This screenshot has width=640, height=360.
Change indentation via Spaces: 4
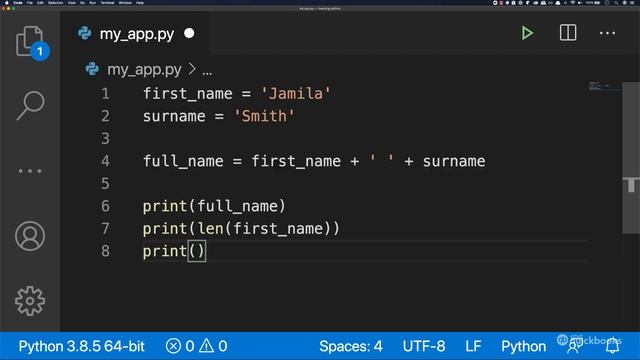tap(351, 346)
